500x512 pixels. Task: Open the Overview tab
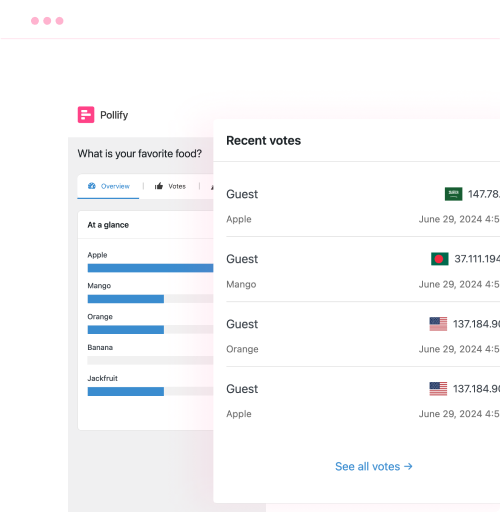point(108,186)
